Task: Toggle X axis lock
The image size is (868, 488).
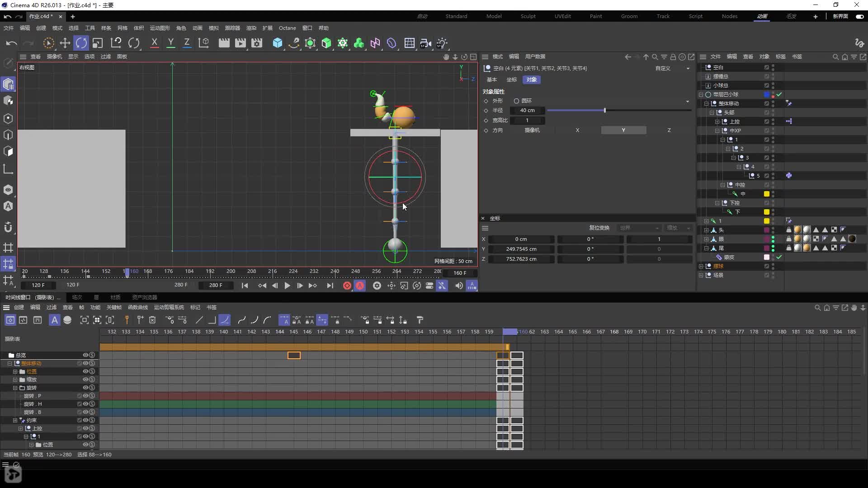Action: coord(154,43)
